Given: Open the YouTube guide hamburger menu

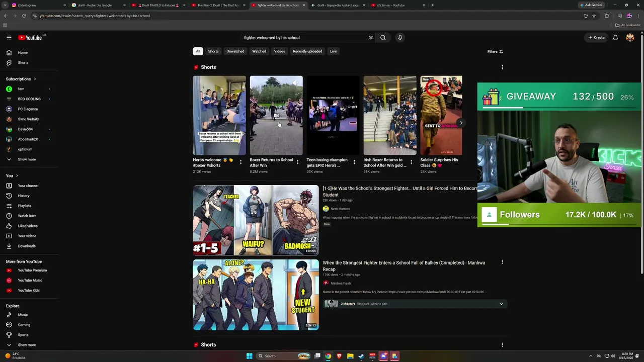Looking at the screenshot, I should click(9, 38).
